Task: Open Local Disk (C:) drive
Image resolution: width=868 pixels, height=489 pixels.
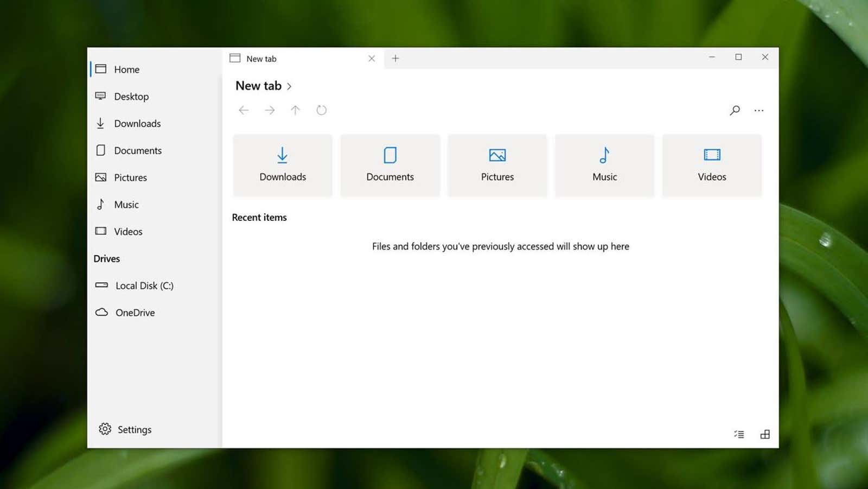Action: tap(155, 285)
